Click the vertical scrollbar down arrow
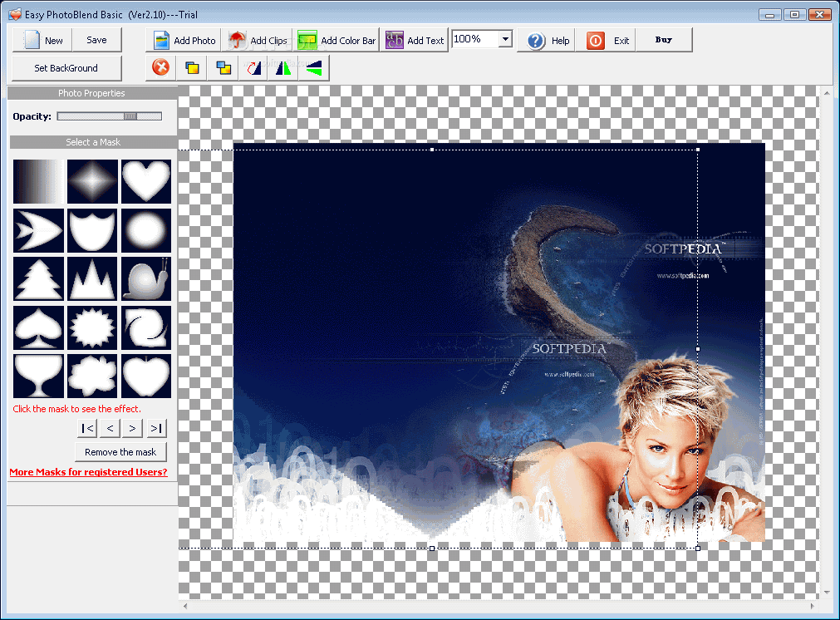840x620 pixels. point(827,593)
